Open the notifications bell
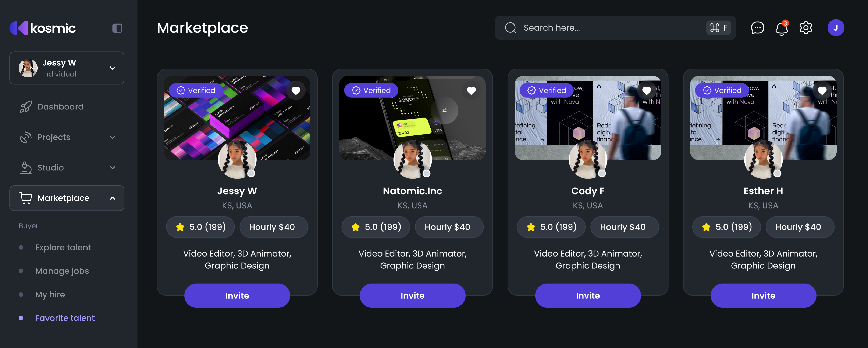The image size is (868, 348). pyautogui.click(x=781, y=28)
